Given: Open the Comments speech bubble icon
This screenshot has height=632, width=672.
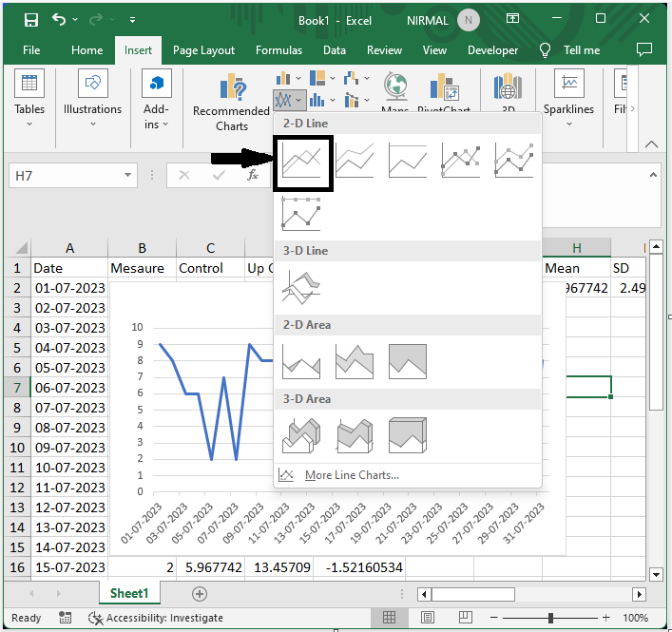Looking at the screenshot, I should click(644, 49).
